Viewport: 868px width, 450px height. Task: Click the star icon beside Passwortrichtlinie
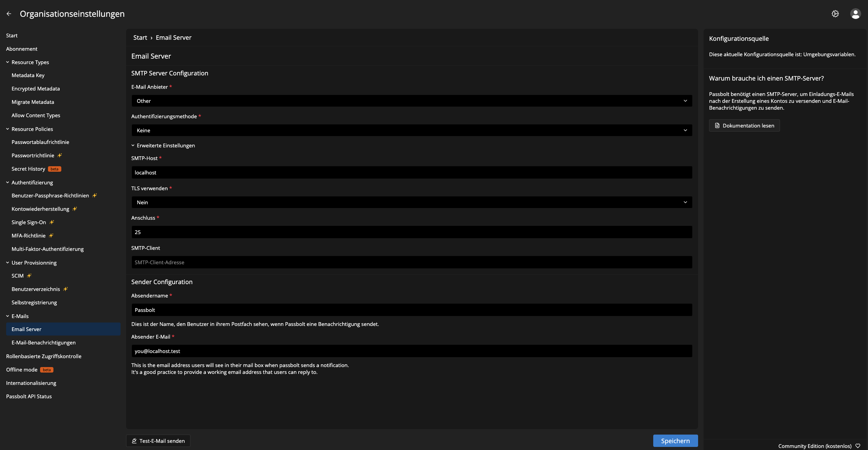(60, 155)
